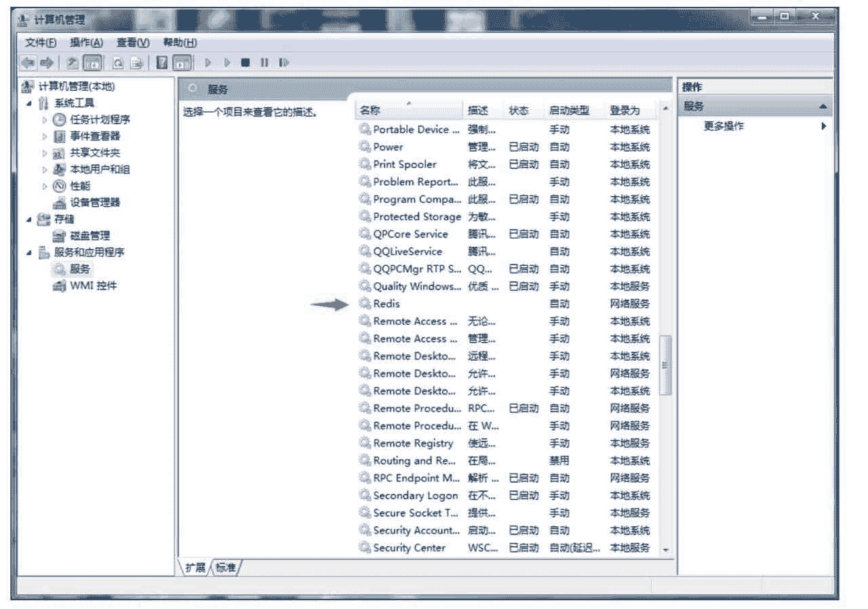Select 磁盘管理 under 存储
Screen dimensions: 868x609
click(90, 235)
